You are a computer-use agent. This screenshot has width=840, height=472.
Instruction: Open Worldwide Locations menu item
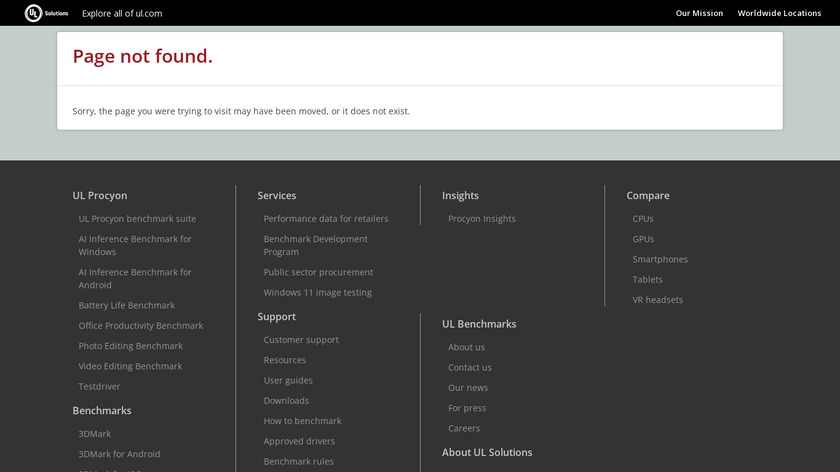click(779, 13)
